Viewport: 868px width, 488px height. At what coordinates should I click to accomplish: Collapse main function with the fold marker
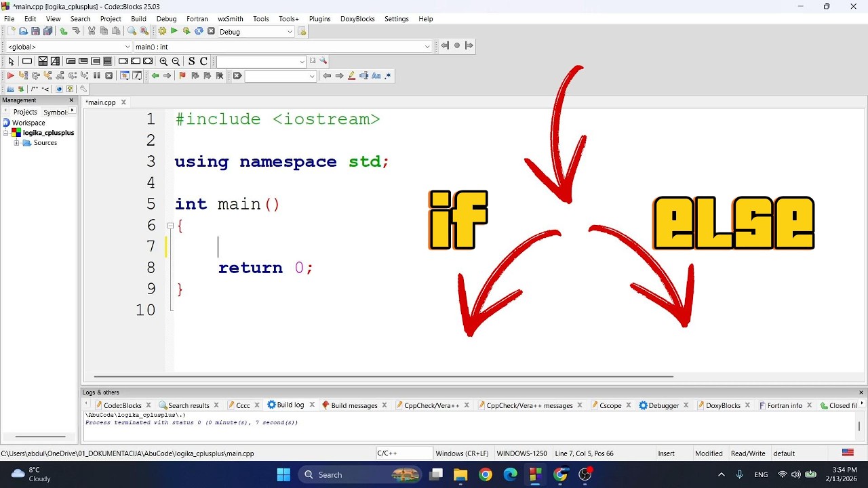(170, 226)
